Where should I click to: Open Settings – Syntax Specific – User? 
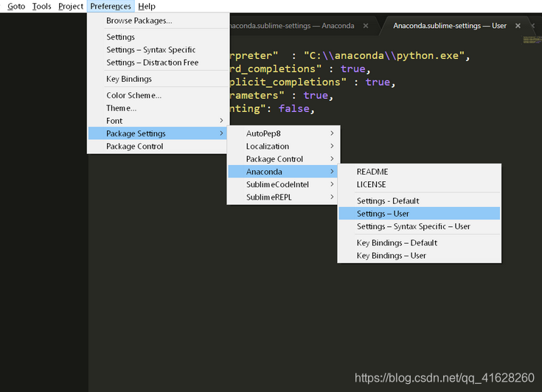click(x=420, y=226)
